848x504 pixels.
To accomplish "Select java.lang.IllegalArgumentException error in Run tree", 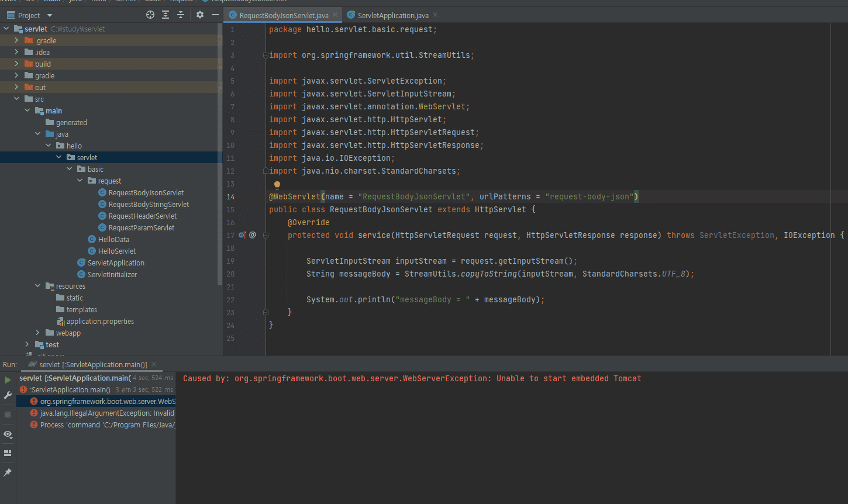I will point(106,413).
